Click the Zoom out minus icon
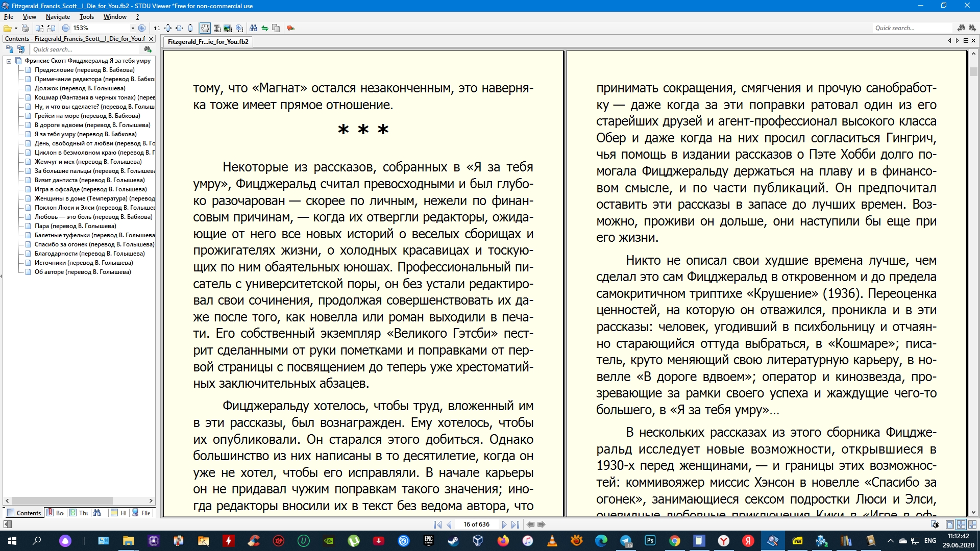980x551 pixels. 66,28
